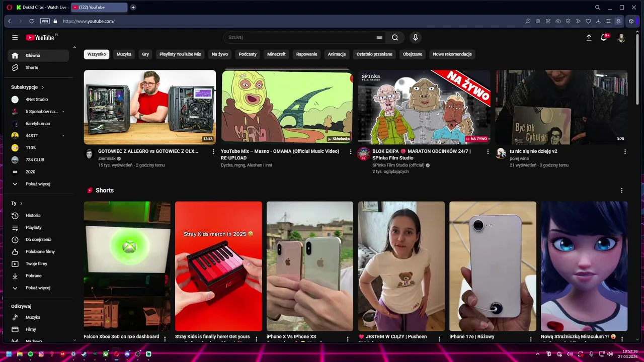Open Muzyka under Odkrywaj
644x362 pixels.
click(x=38, y=317)
